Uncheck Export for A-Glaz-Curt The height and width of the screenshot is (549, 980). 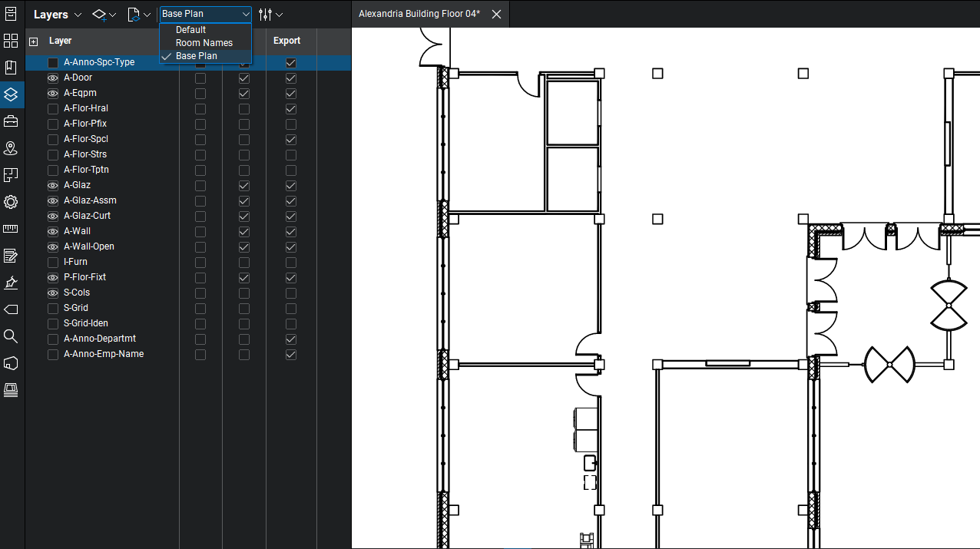coord(290,216)
